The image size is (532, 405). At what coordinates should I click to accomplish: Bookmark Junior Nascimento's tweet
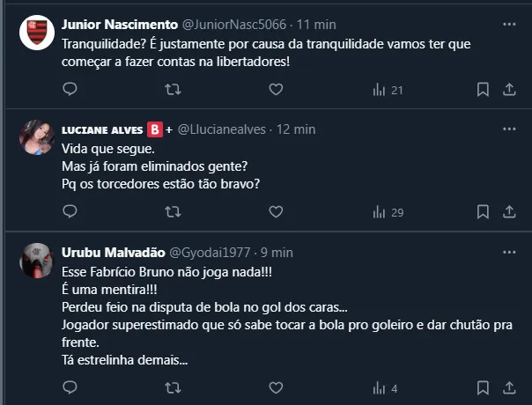[483, 89]
